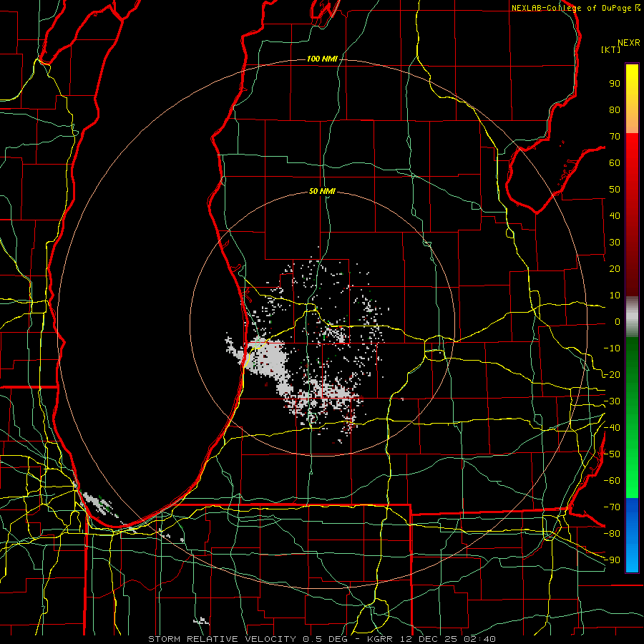This screenshot has width=644, height=644.
Task: Click the '60' value on the velocity scale
Action: pyautogui.click(x=615, y=163)
